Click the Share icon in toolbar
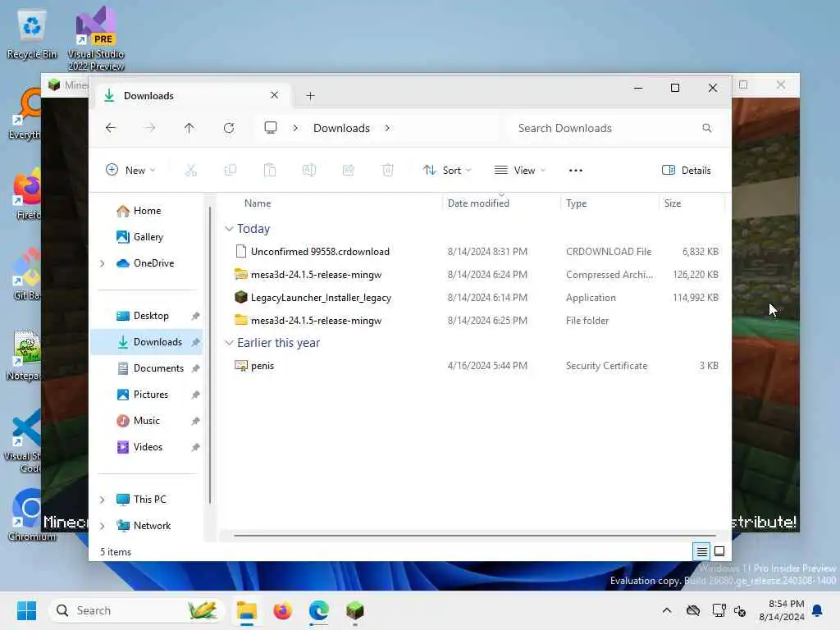 coord(348,171)
